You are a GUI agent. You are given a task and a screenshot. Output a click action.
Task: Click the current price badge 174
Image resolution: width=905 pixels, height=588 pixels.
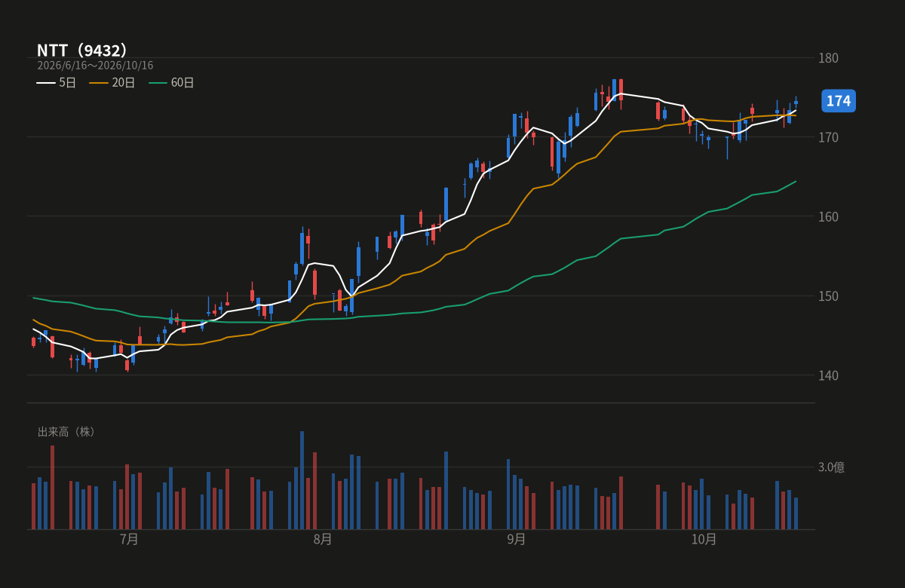[838, 101]
